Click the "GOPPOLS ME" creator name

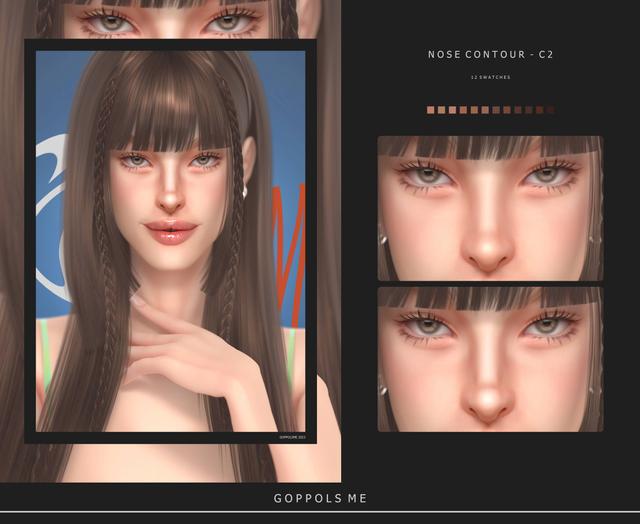320,498
